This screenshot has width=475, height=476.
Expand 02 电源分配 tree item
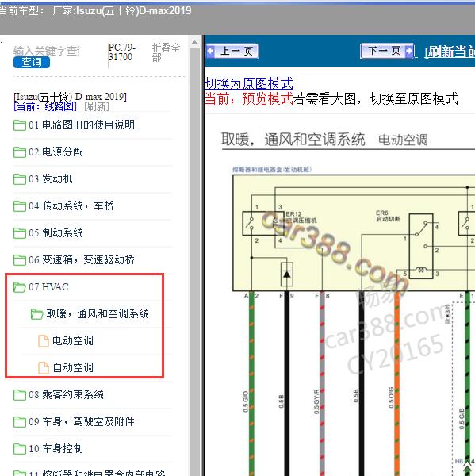(56, 152)
